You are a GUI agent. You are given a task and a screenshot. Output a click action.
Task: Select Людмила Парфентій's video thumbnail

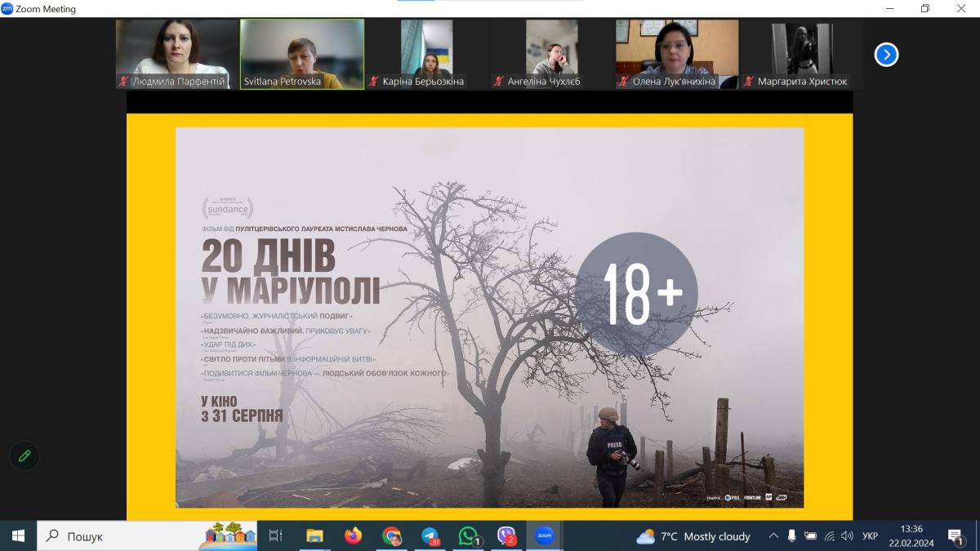point(176,54)
